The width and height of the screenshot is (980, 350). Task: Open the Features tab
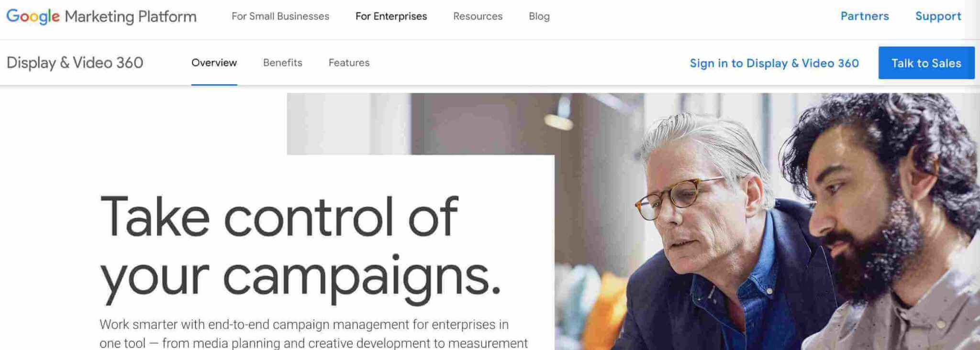(348, 63)
